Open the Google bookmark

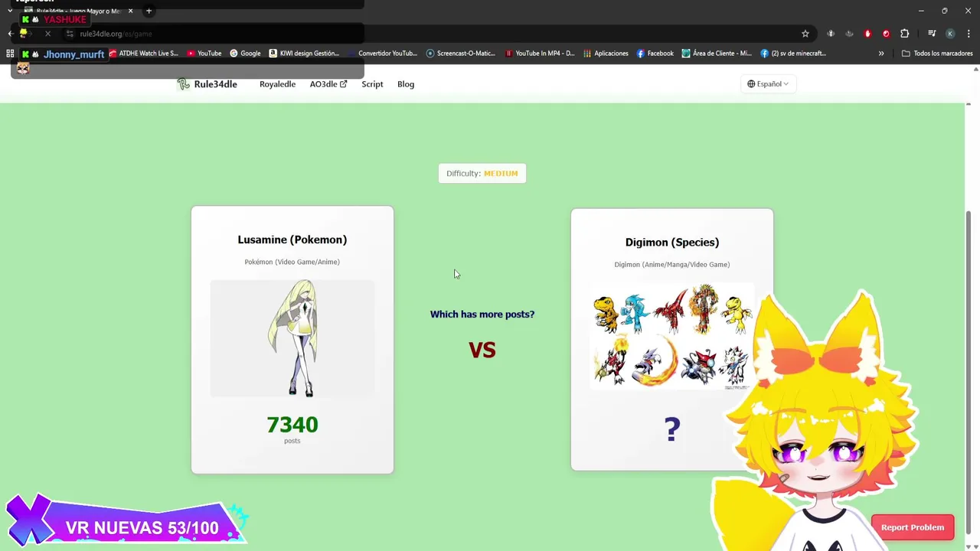[x=245, y=54]
